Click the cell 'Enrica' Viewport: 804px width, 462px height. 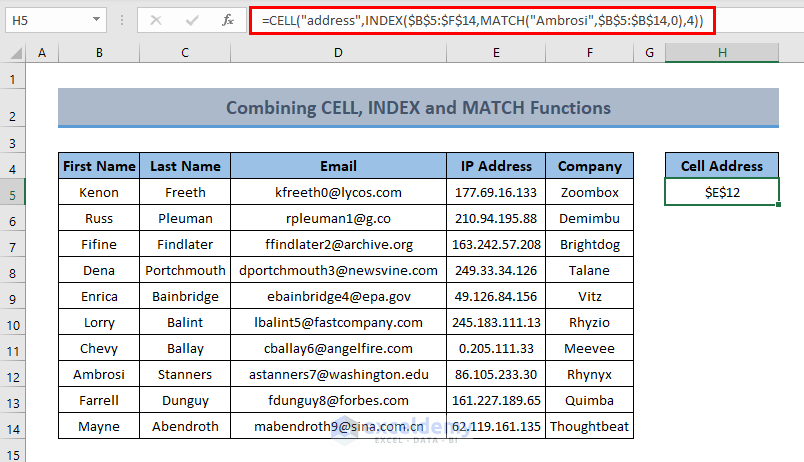(99, 296)
